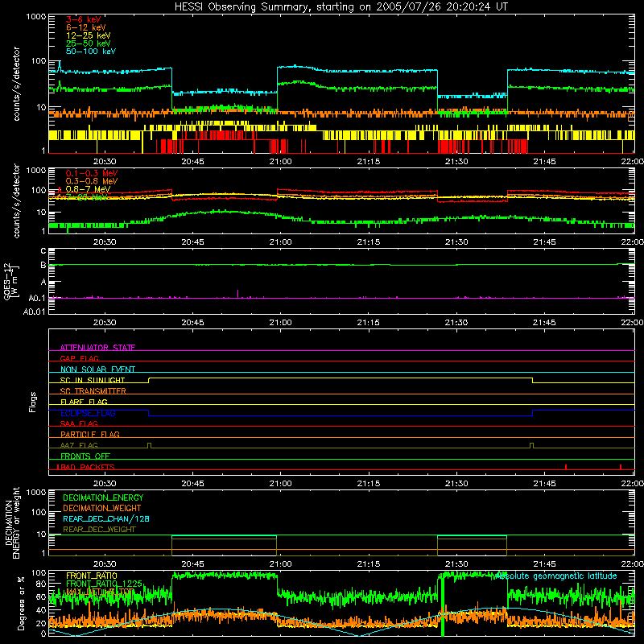Select the ATTENUATOR_STATE flag label
This screenshot has width=644, height=644.
[x=97, y=348]
